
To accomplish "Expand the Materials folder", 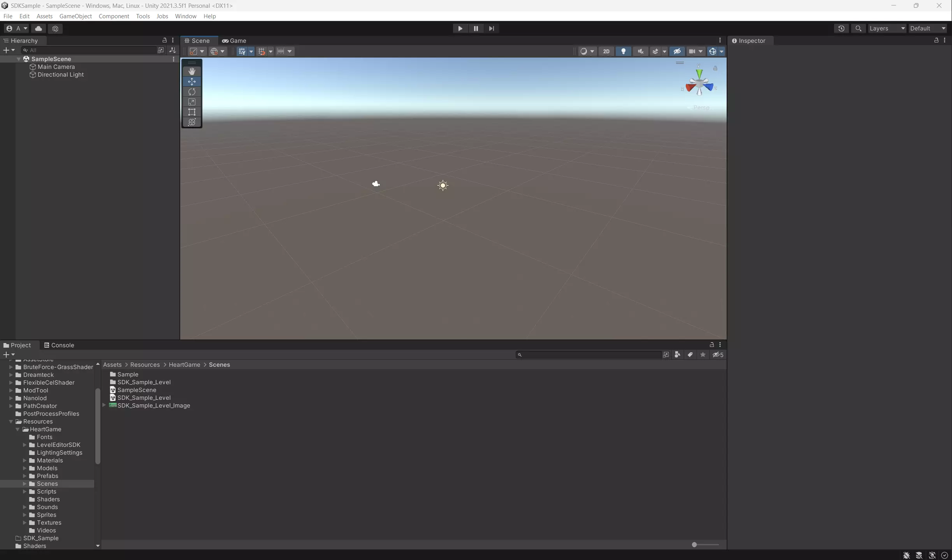I will coord(25,460).
